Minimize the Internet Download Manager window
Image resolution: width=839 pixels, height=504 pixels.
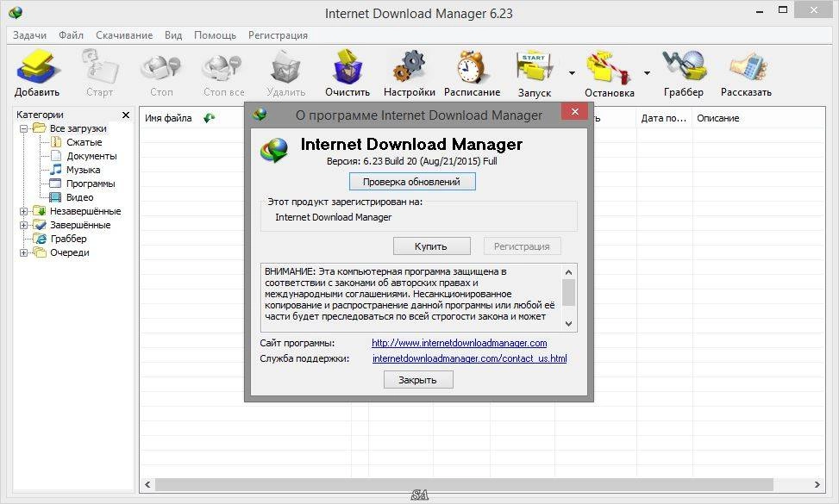[760, 10]
